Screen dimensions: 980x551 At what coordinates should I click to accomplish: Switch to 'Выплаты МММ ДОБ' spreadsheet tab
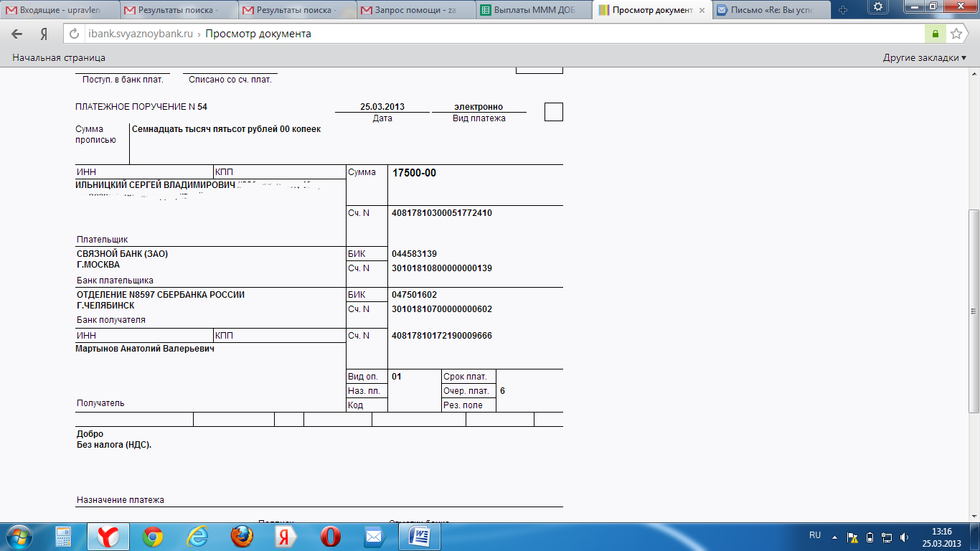pyautogui.click(x=532, y=10)
